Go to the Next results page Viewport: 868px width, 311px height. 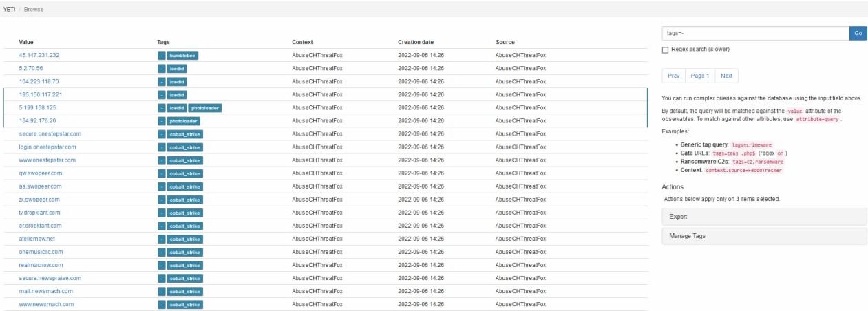point(726,76)
